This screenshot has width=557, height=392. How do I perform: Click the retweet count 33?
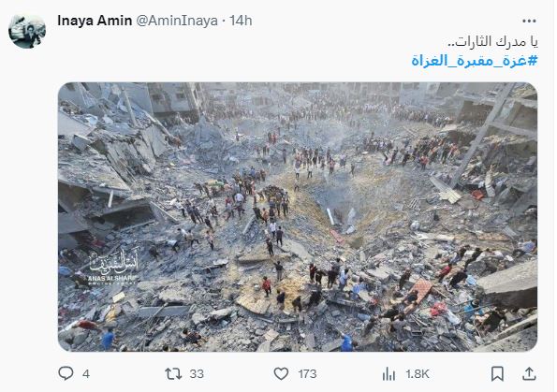tap(197, 374)
